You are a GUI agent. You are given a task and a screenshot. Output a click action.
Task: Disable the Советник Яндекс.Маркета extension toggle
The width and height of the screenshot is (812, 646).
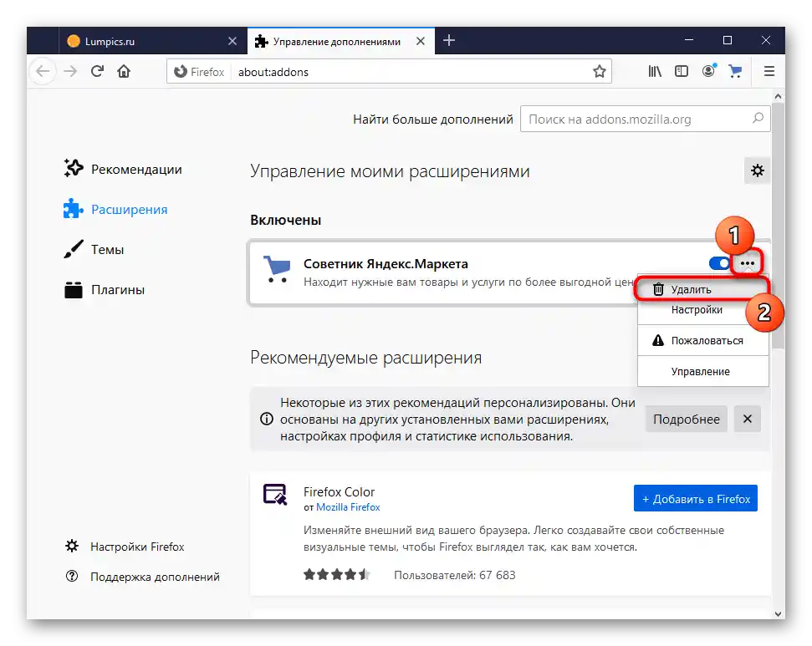(720, 263)
